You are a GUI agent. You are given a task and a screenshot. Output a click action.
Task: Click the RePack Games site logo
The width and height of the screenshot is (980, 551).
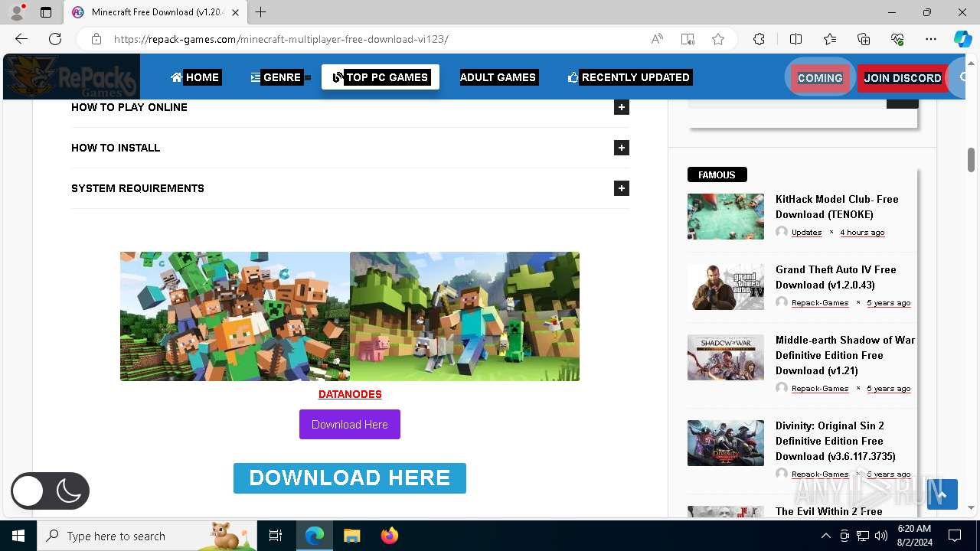click(71, 77)
